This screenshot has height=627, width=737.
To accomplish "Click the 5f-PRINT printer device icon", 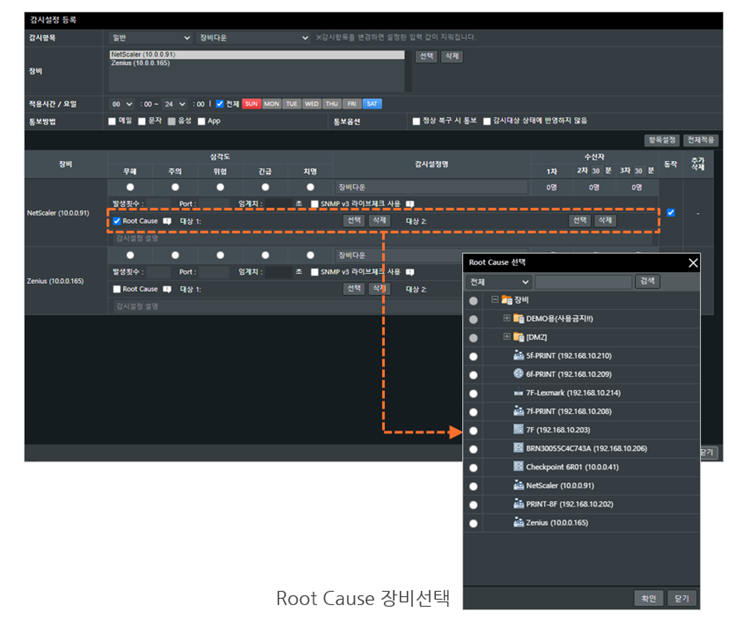I will (518, 355).
